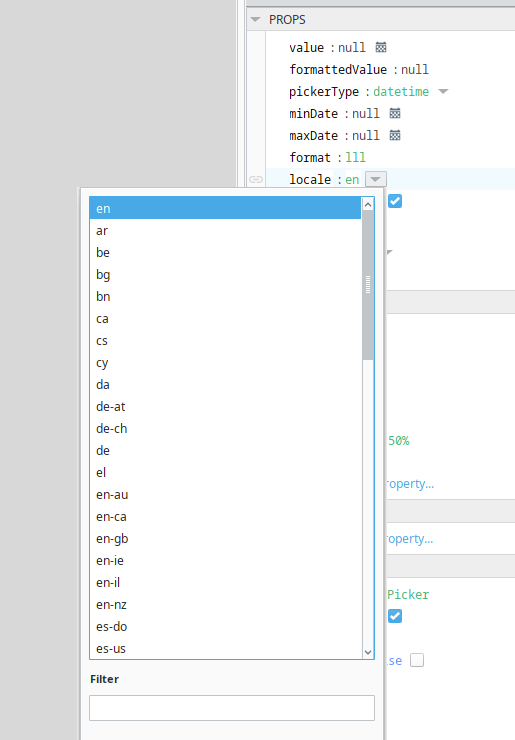Choose 'de-ch' from locale list

tap(225, 429)
